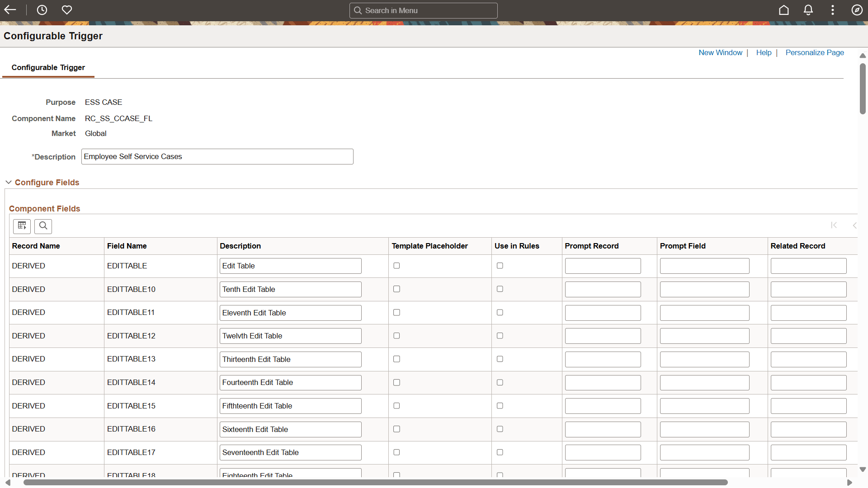The height and width of the screenshot is (488, 868).
Task: Edit the Prompt Record field for EDITTABLE11
Action: coord(603,312)
